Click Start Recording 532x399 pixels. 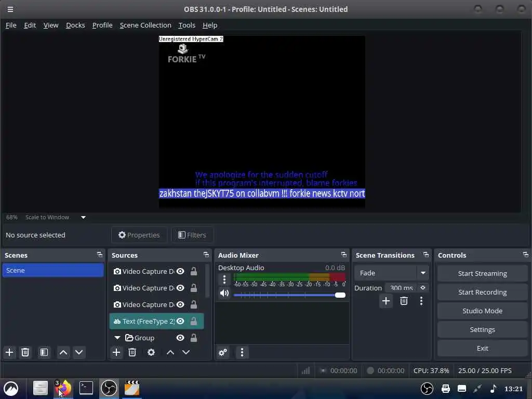pos(483,292)
